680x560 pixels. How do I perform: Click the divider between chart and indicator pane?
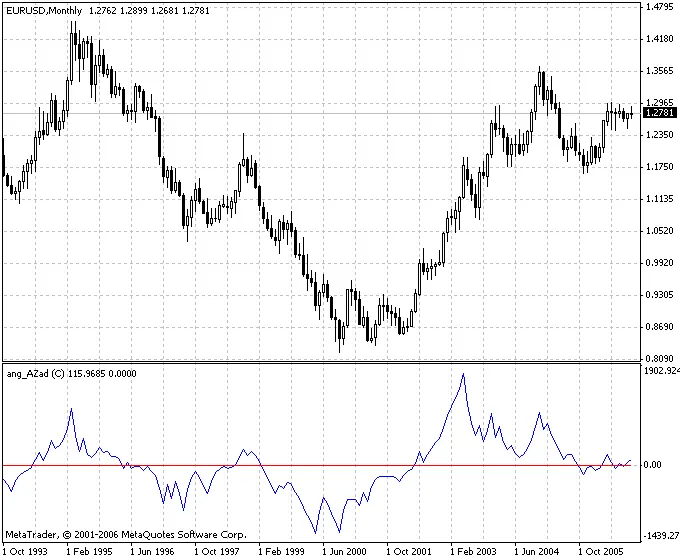(x=320, y=362)
